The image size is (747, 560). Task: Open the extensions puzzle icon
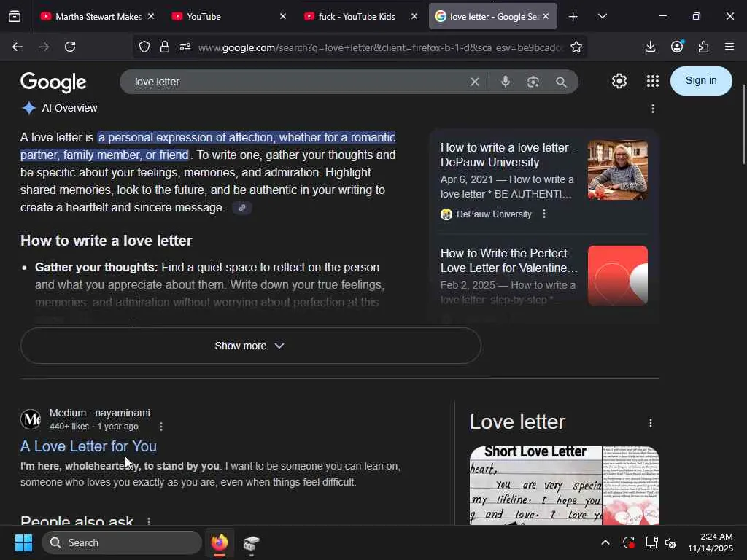704,47
